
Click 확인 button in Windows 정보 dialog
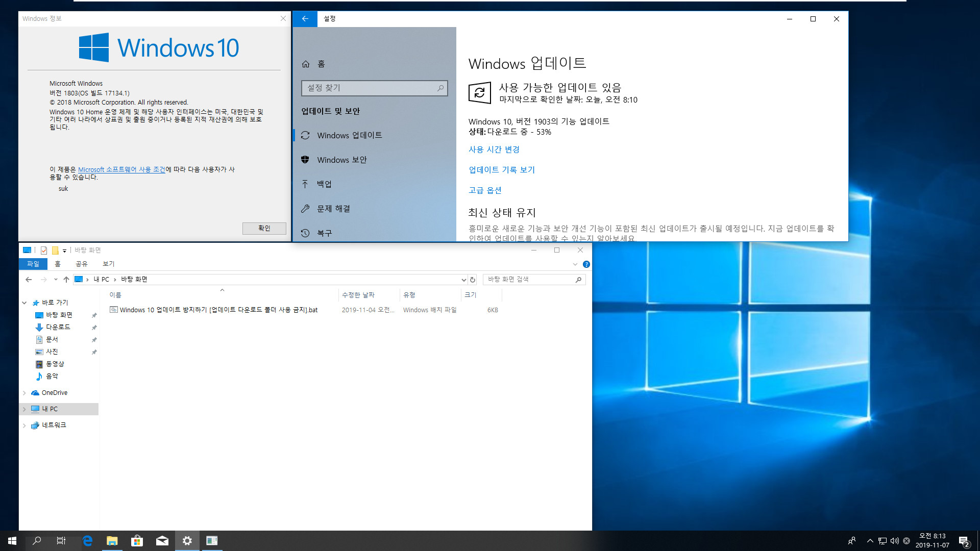tap(264, 228)
